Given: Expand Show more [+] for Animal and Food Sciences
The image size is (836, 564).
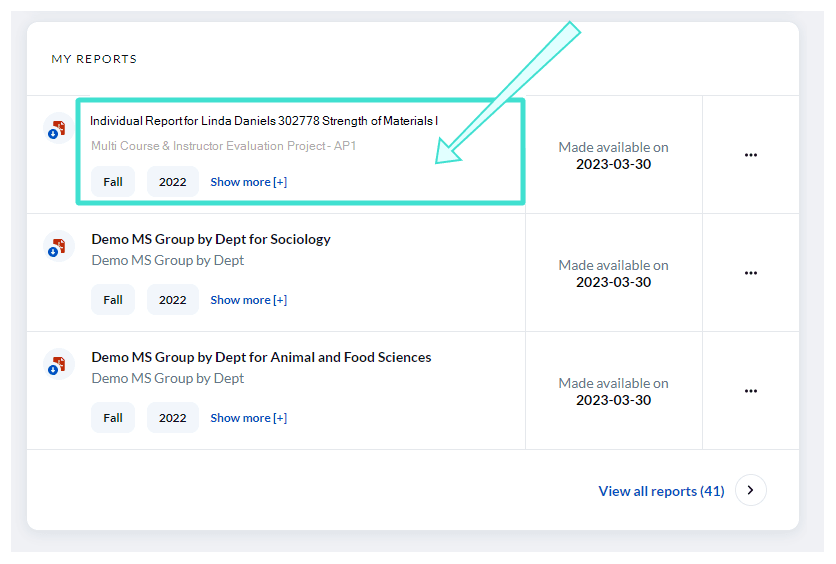Looking at the screenshot, I should [x=249, y=418].
